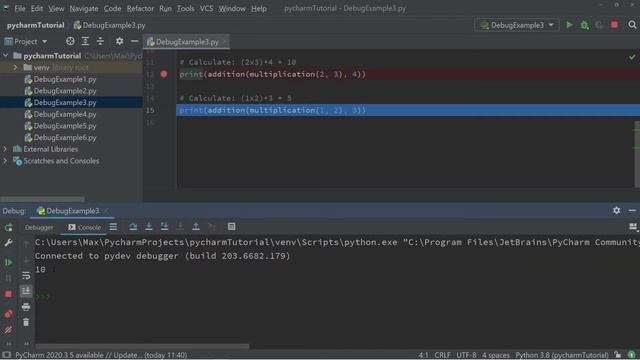Open Debug sidebar wrench settings

click(x=9, y=243)
